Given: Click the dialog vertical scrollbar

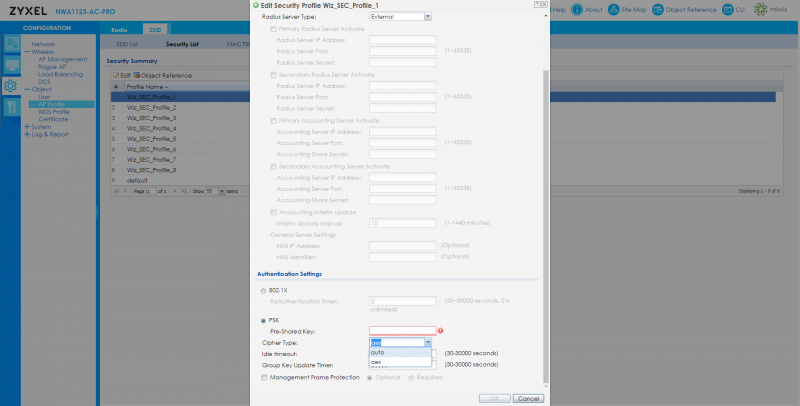Looking at the screenshot, I should click(546, 227).
